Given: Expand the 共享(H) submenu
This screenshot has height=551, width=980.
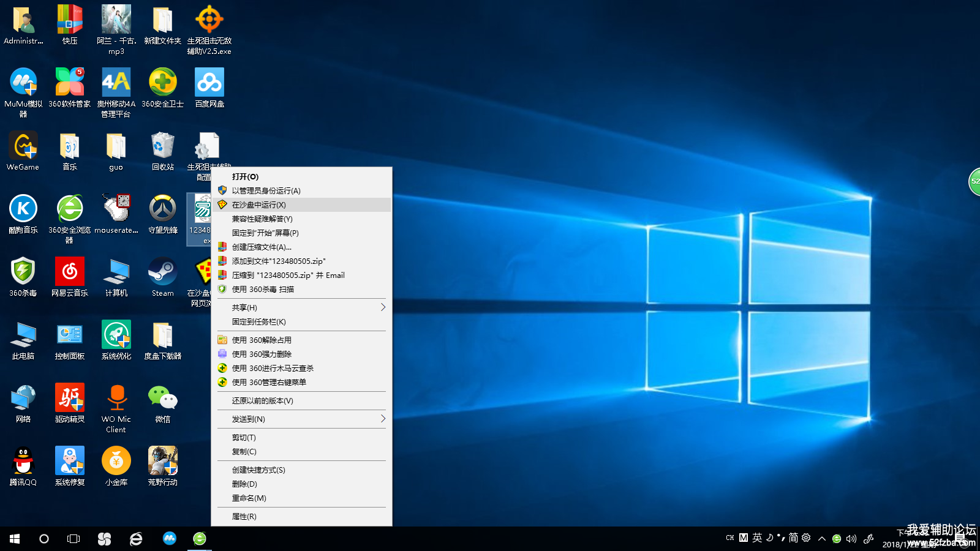Looking at the screenshot, I should coord(301,308).
